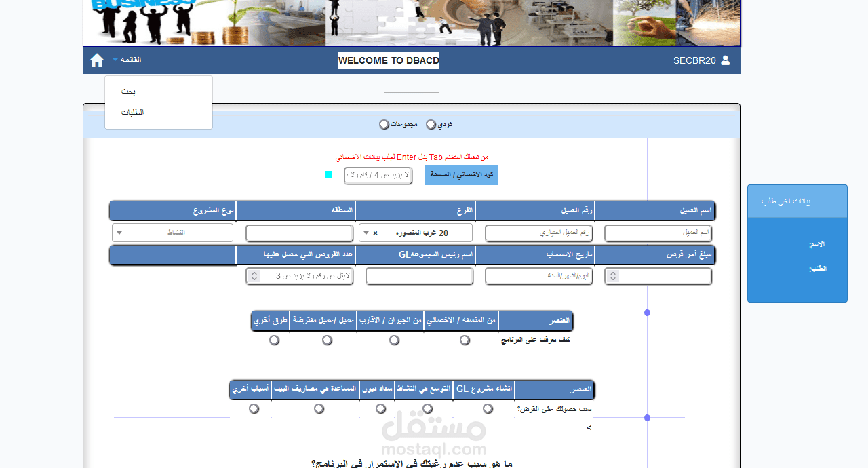
Task: Click the كود الاخصائي / المنسقة button
Action: coord(462,175)
